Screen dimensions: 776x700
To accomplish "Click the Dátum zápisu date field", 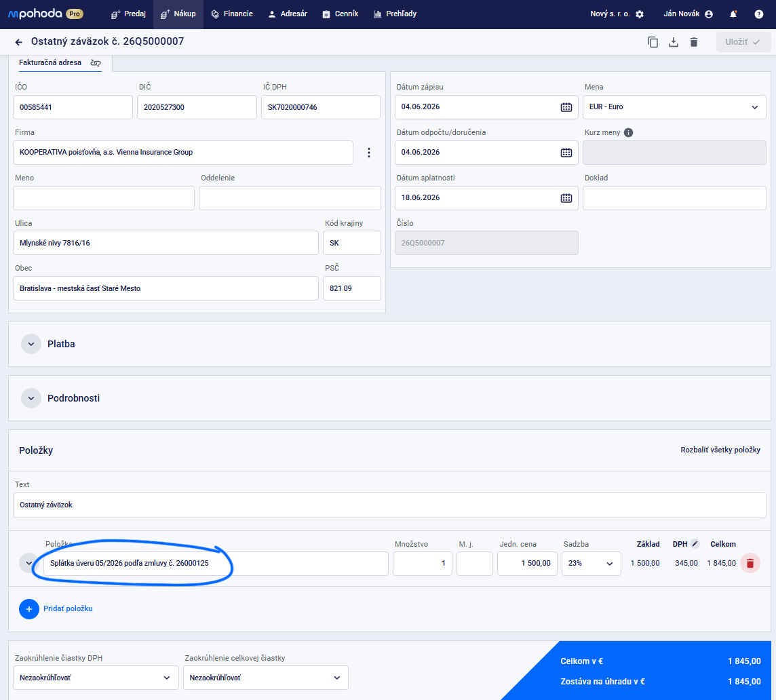I will tap(486, 107).
